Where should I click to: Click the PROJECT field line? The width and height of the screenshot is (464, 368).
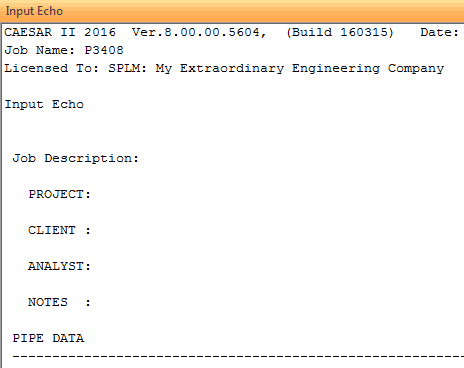pos(59,194)
